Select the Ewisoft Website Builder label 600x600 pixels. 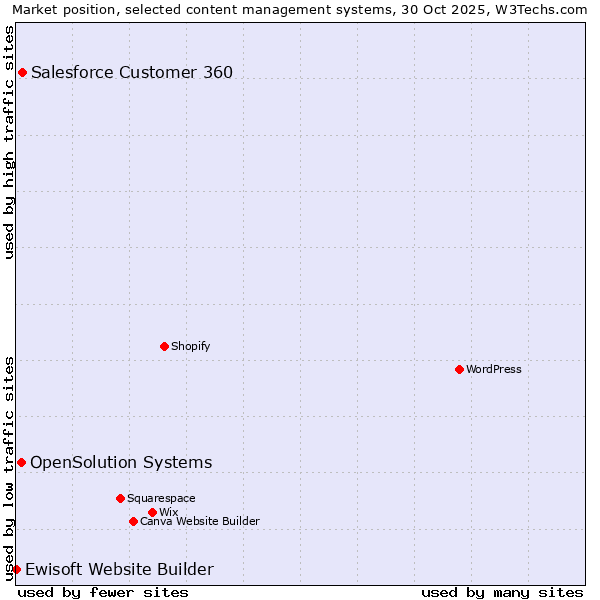pyautogui.click(x=119, y=569)
